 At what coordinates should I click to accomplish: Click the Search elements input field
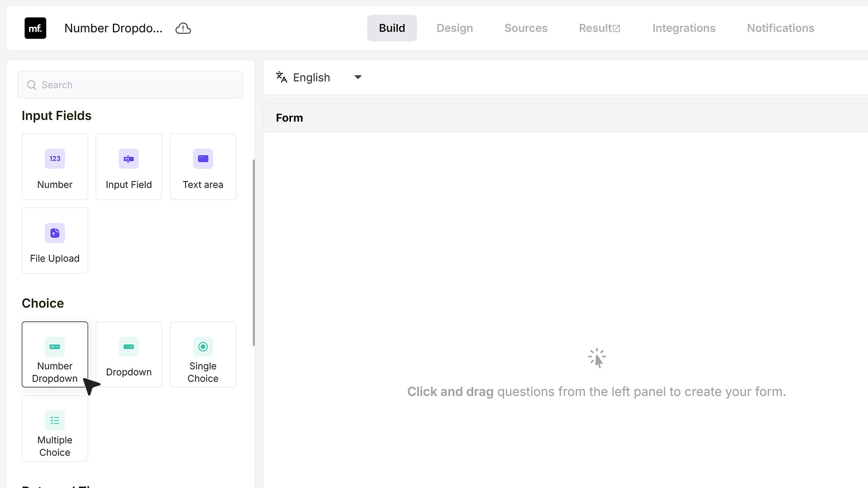pos(130,85)
